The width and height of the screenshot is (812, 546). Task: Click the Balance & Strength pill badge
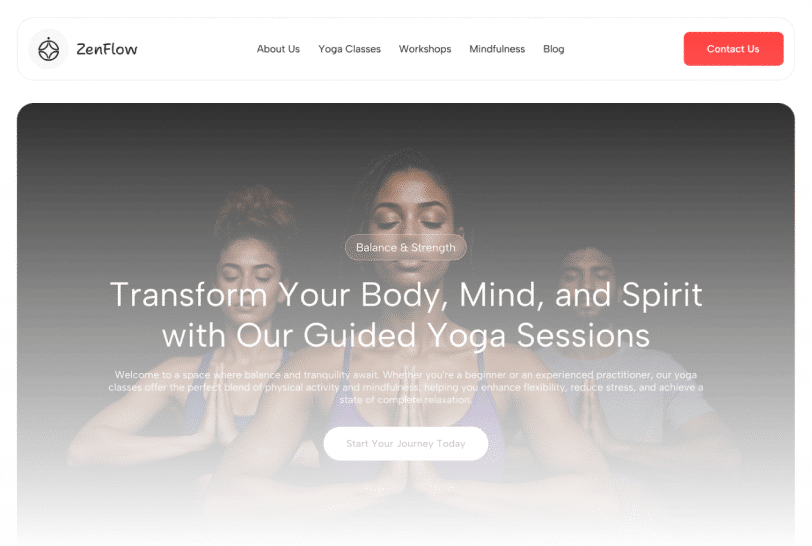pyautogui.click(x=405, y=248)
